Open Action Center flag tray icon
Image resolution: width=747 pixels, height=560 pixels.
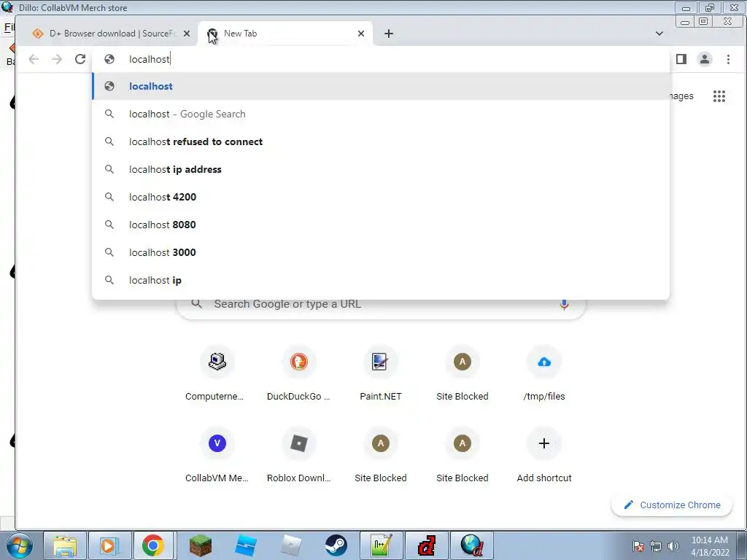coord(638,547)
